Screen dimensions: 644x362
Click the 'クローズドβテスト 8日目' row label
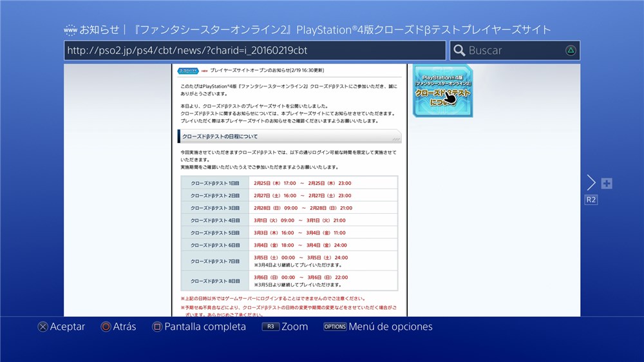coord(215,281)
